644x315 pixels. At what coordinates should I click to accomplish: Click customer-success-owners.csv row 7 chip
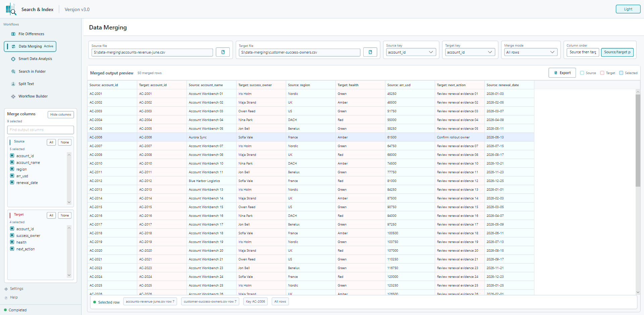[210, 302]
